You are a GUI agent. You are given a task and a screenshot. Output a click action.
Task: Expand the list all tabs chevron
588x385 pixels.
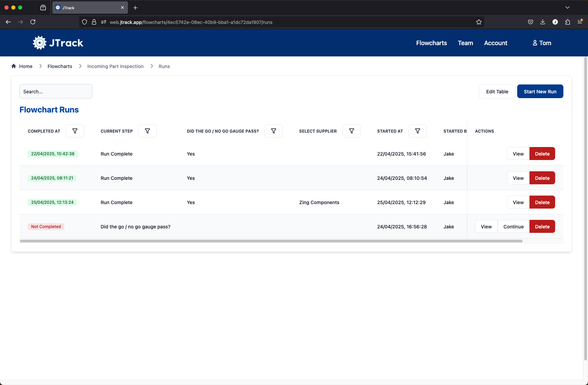coord(567,8)
